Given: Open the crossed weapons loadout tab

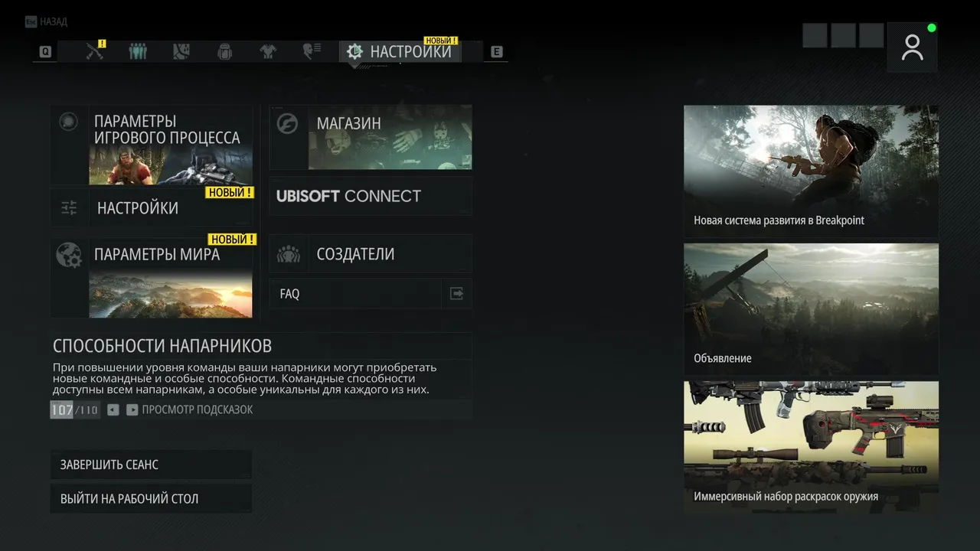Looking at the screenshot, I should [95, 51].
